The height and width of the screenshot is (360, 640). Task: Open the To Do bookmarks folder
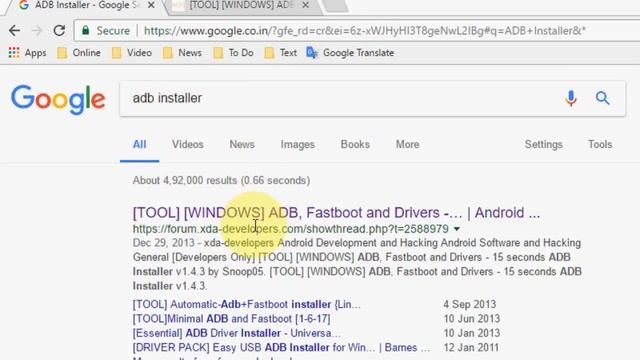pyautogui.click(x=233, y=53)
